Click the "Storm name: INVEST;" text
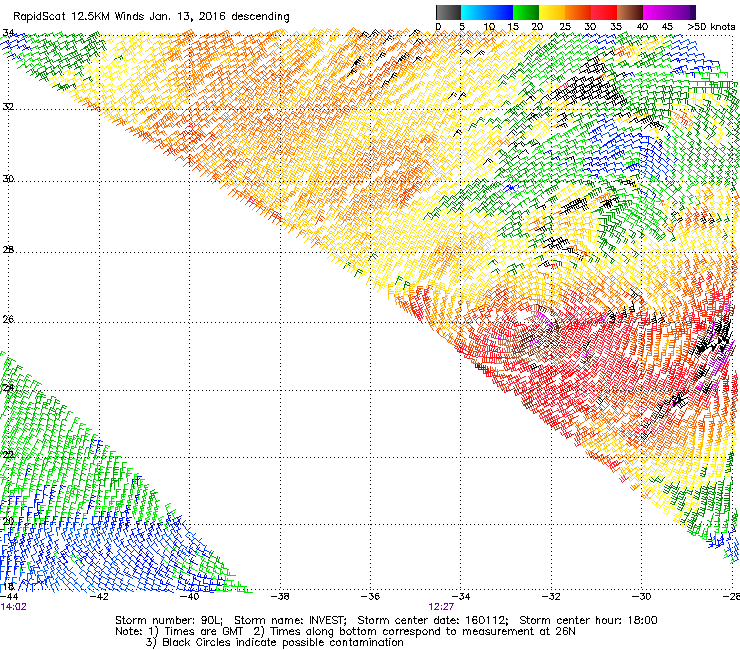 (290, 620)
